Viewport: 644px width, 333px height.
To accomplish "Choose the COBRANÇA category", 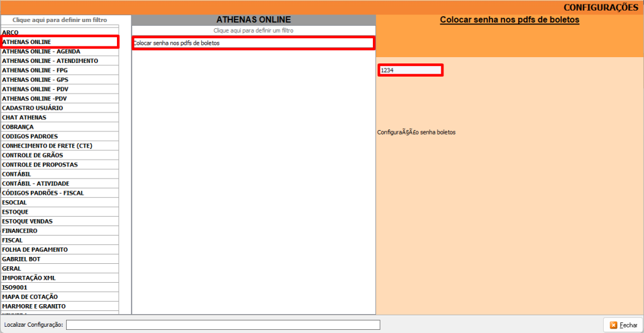I will pyautogui.click(x=60, y=127).
